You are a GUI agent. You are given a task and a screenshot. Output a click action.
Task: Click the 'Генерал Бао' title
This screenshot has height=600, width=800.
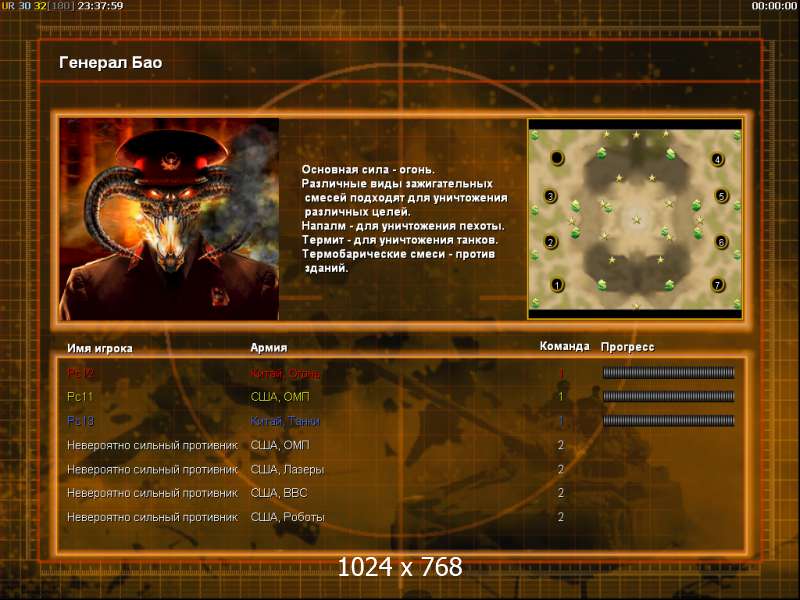tap(111, 62)
